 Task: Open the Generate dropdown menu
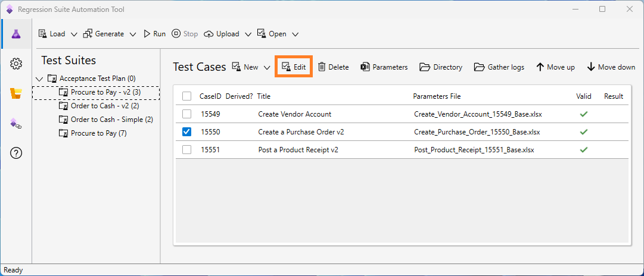tap(133, 34)
